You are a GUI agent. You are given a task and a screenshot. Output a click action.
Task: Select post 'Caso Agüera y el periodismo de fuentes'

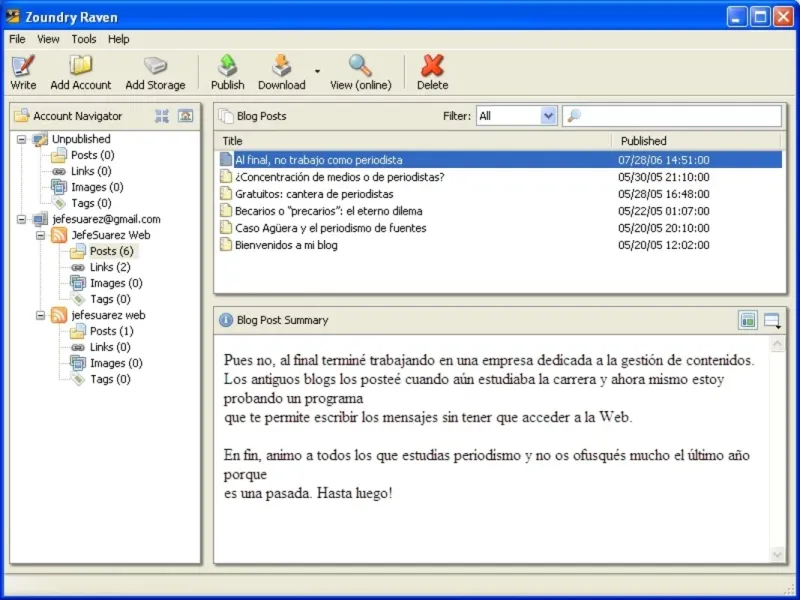click(x=331, y=228)
